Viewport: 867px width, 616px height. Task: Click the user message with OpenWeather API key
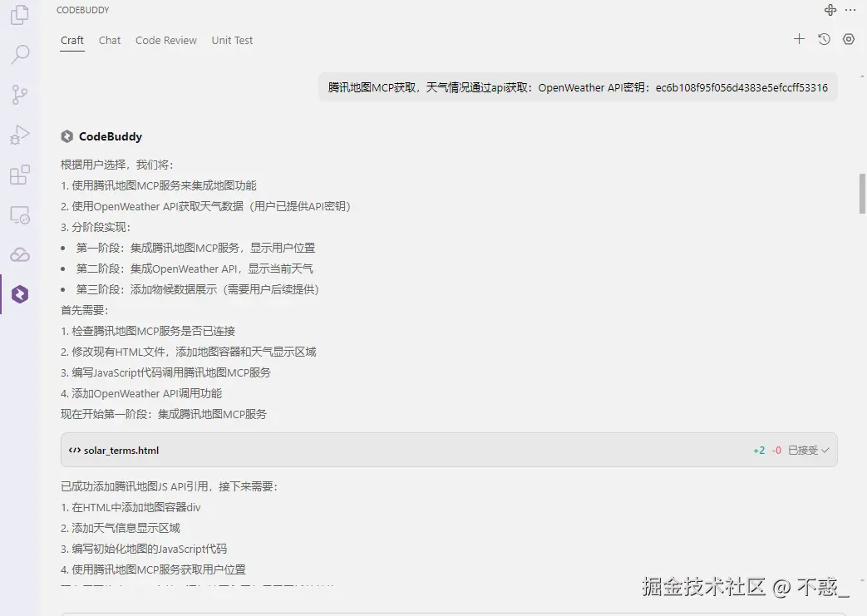(578, 87)
